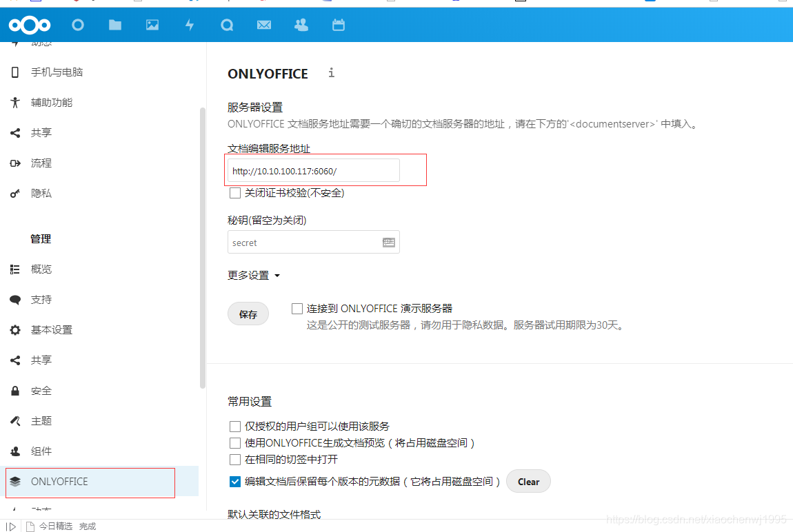The width and height of the screenshot is (793, 532).
Task: Open 概览 admin page
Action: [41, 269]
